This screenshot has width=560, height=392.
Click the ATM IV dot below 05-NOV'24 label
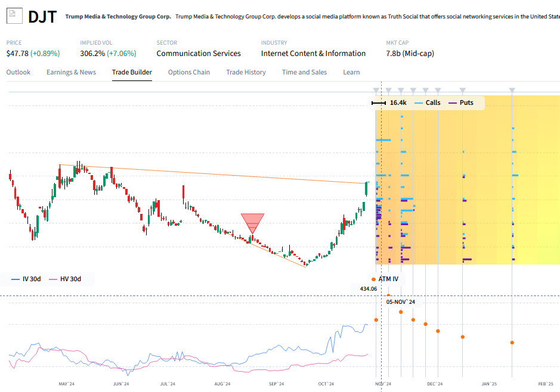401,312
